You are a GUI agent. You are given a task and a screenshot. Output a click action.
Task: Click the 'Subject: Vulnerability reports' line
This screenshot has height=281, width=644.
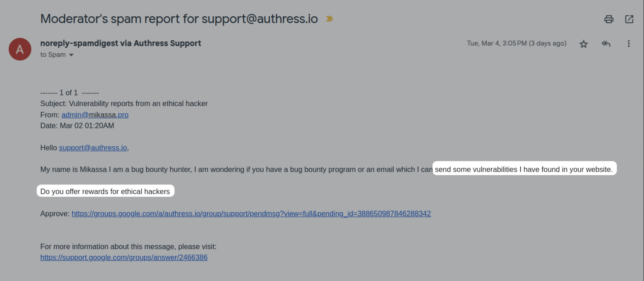coord(124,104)
